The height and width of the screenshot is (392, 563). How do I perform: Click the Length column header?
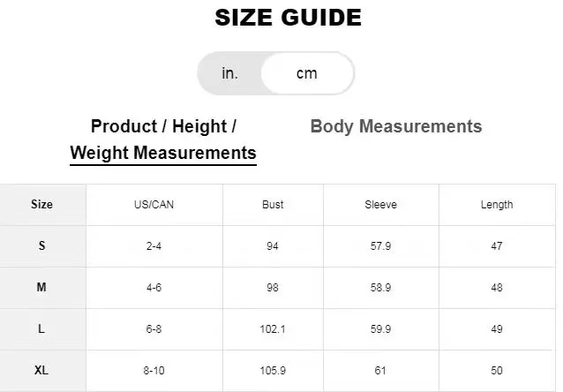[x=496, y=205]
